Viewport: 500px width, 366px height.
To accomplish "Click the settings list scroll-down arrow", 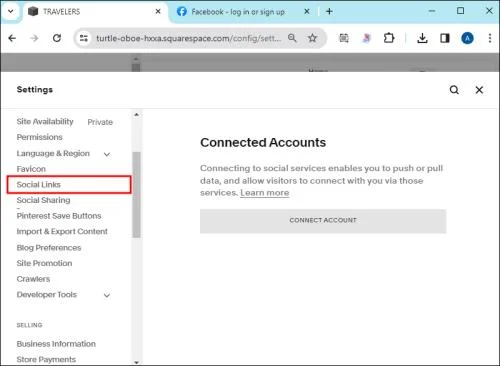I will tap(136, 362).
